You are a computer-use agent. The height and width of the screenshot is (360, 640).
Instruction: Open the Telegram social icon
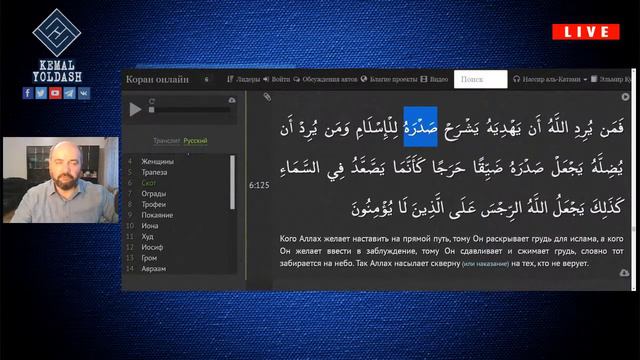tap(69, 93)
